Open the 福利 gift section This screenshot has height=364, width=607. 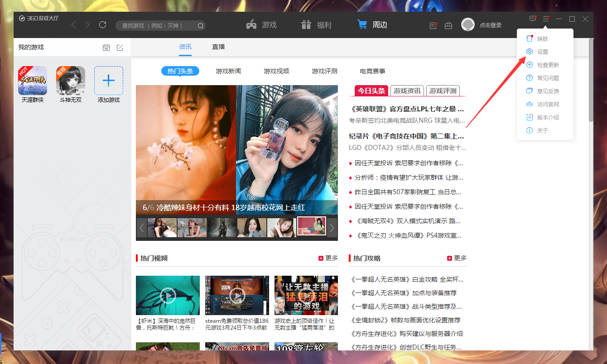tap(316, 24)
